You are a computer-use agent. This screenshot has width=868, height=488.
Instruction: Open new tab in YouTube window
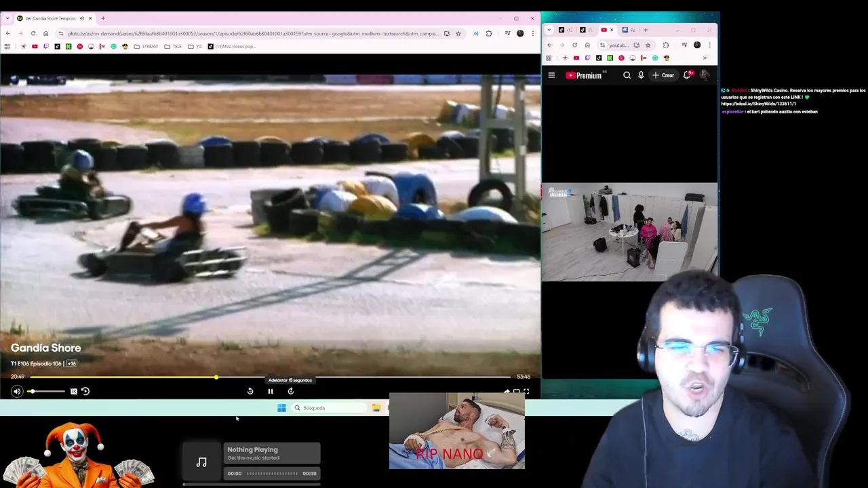(x=646, y=30)
